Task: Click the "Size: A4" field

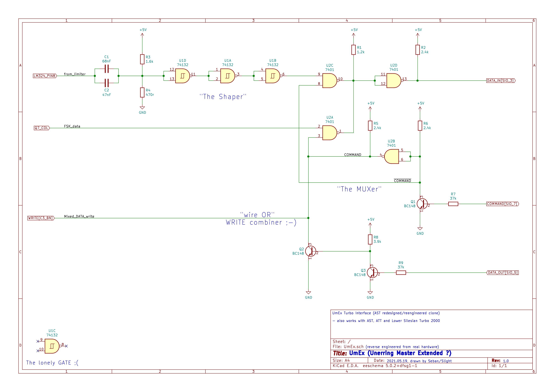Action: tap(341, 360)
